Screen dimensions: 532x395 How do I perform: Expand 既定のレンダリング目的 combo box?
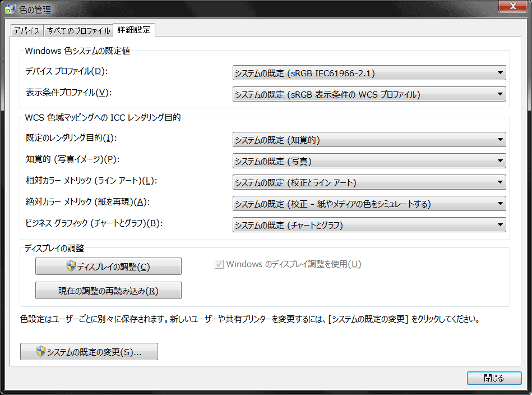369,140
